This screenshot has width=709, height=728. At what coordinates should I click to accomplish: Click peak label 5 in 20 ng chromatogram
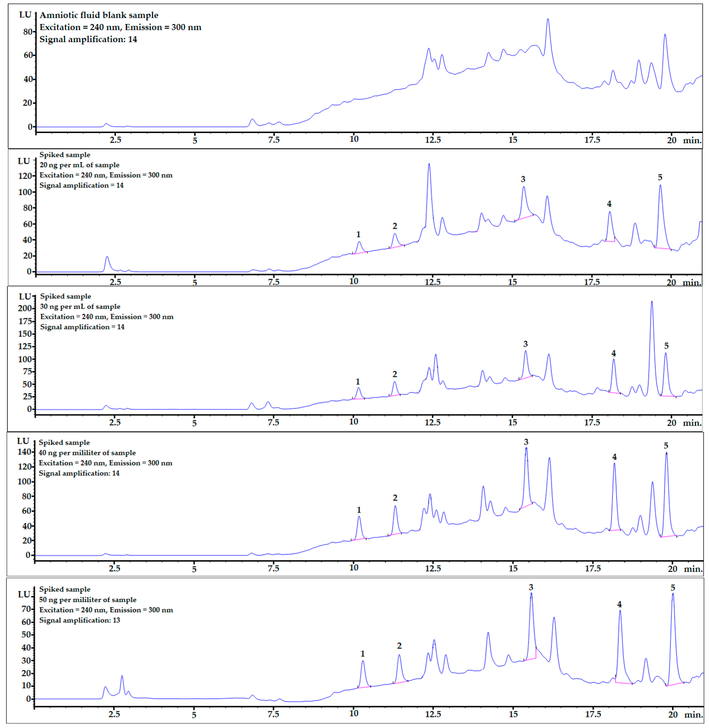pyautogui.click(x=660, y=177)
